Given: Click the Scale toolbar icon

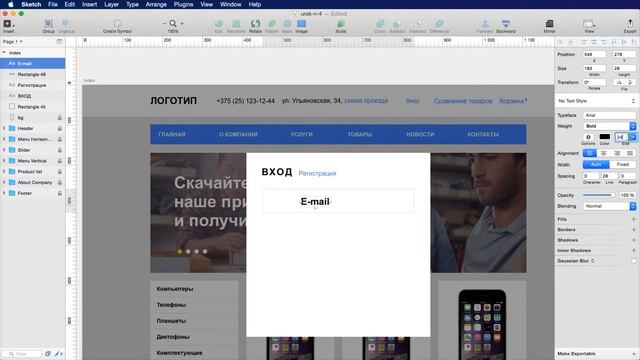Looking at the screenshot, I should coord(341,24).
